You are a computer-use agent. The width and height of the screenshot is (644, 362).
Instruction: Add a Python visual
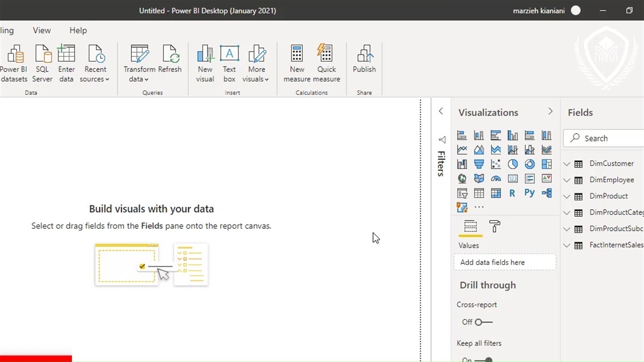529,193
